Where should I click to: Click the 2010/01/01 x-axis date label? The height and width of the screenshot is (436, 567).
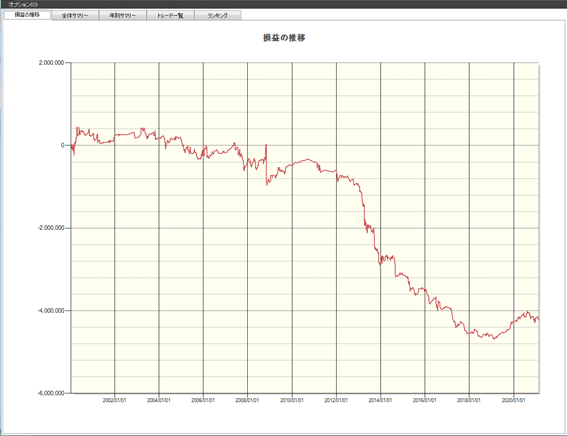tap(292, 400)
